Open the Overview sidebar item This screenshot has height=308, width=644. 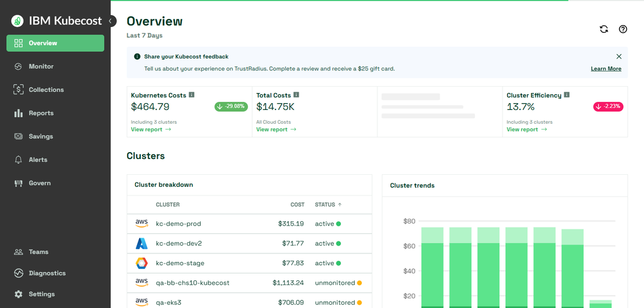55,43
